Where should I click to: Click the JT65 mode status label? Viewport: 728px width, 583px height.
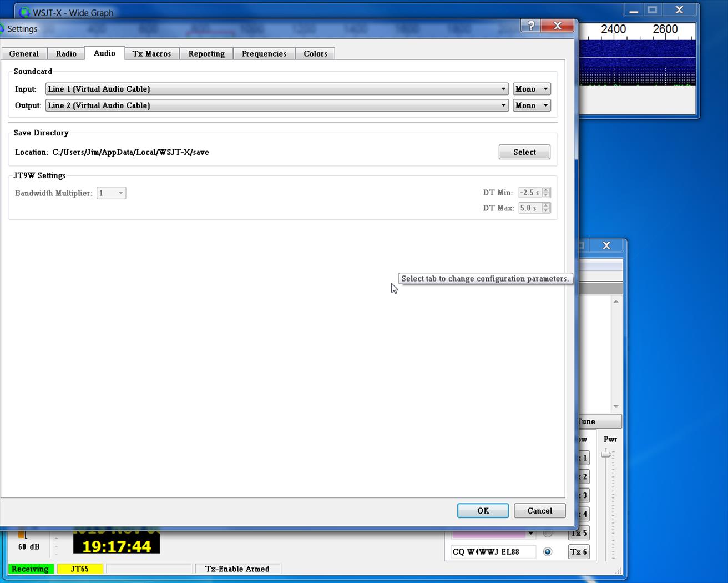tap(80, 569)
